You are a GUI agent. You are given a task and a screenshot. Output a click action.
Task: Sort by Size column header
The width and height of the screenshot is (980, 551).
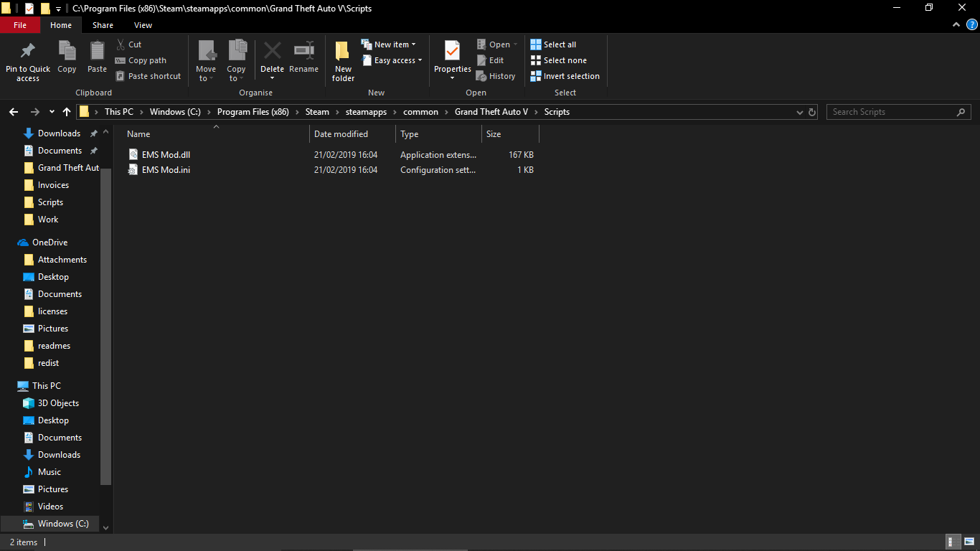(510, 134)
